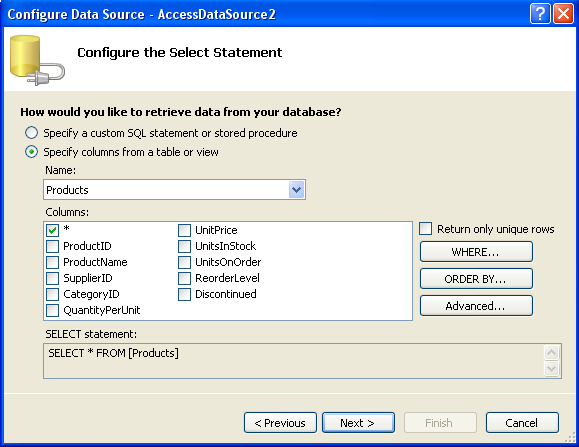The height and width of the screenshot is (447, 579).
Task: Tick the Discontinued column checkbox
Action: 184,294
